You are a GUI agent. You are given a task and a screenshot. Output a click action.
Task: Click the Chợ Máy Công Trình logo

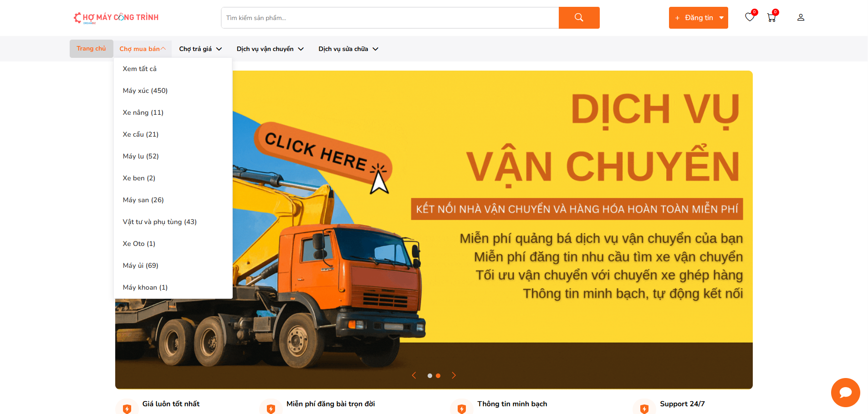tap(116, 18)
